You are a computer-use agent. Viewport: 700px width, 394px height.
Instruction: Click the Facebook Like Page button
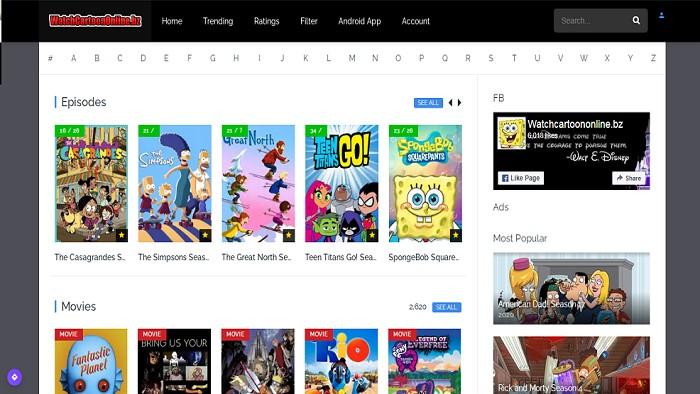coord(521,178)
